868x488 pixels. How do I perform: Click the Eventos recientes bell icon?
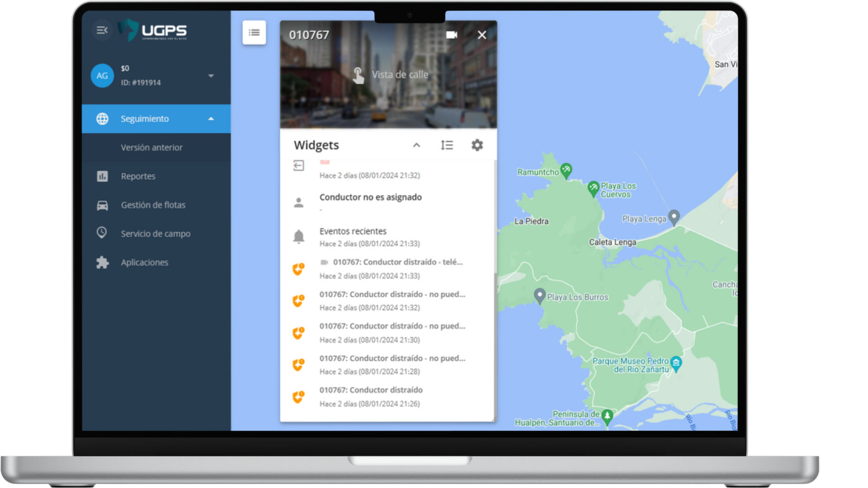point(298,236)
